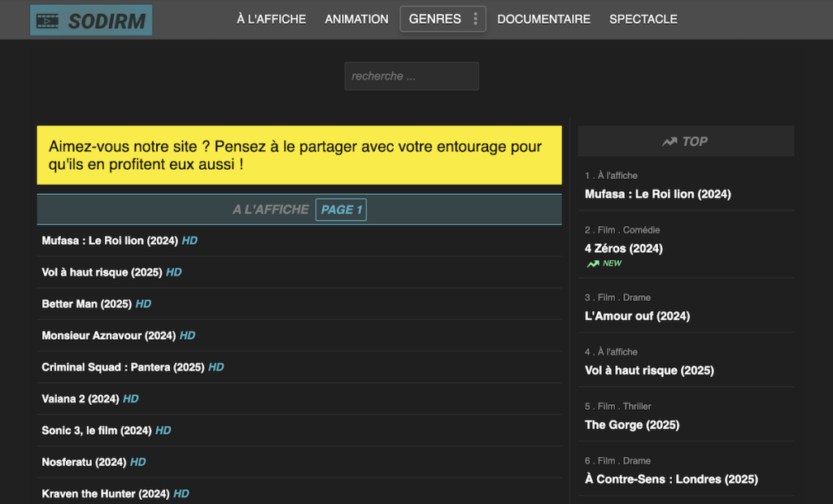Image resolution: width=833 pixels, height=504 pixels.
Task: Open the À L'AFFICHE menu entry
Action: click(271, 19)
